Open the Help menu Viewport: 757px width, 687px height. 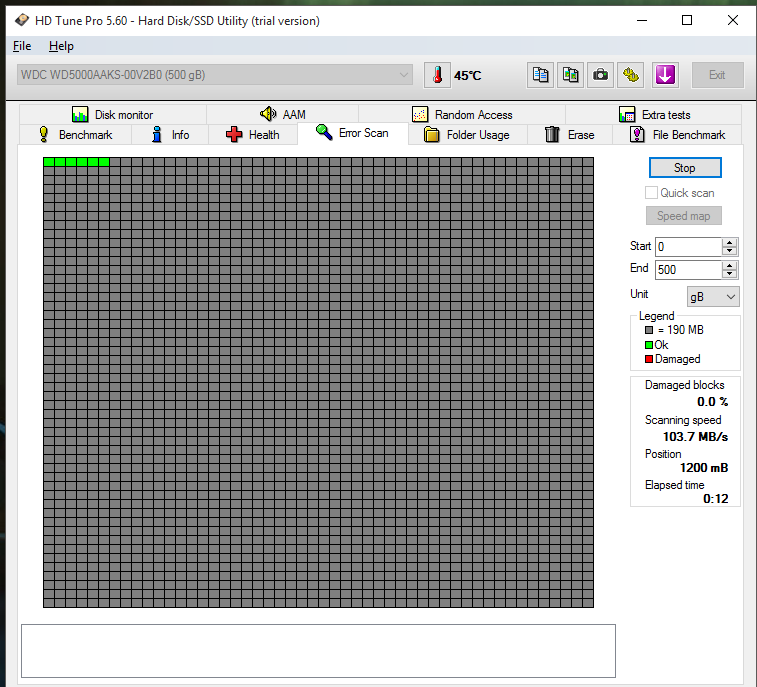pos(61,46)
